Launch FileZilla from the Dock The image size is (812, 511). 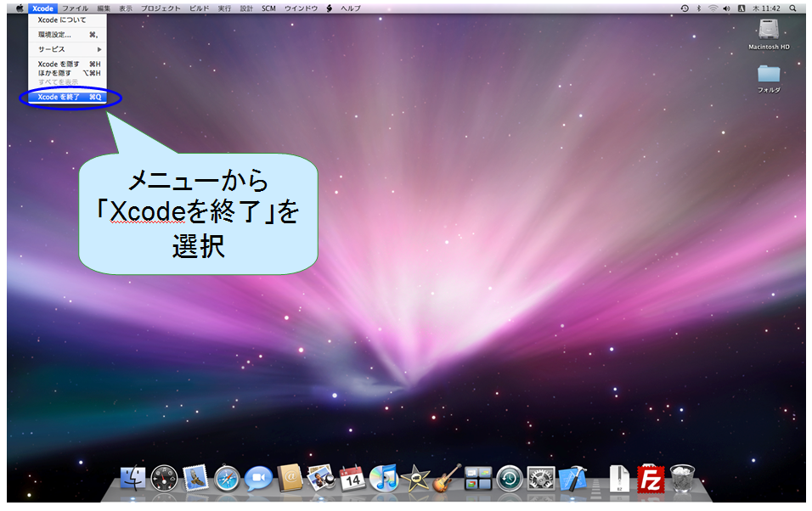pos(651,479)
